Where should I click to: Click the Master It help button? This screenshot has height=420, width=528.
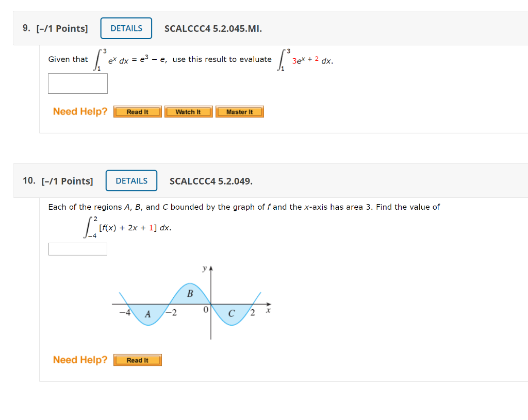click(239, 111)
